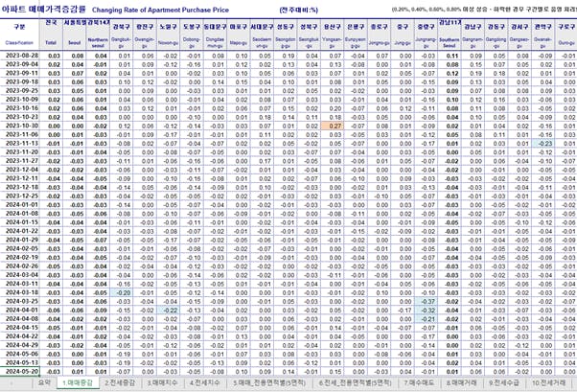Click the 2024-04-01 date cell
Screen dimensions: 577x392
click(x=20, y=310)
